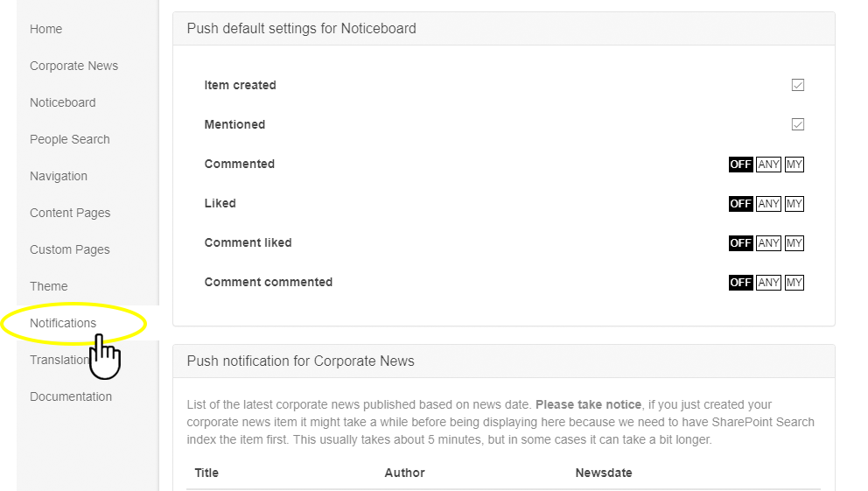Set Liked notifications to MY
Screen dimensions: 868x491
tap(794, 204)
